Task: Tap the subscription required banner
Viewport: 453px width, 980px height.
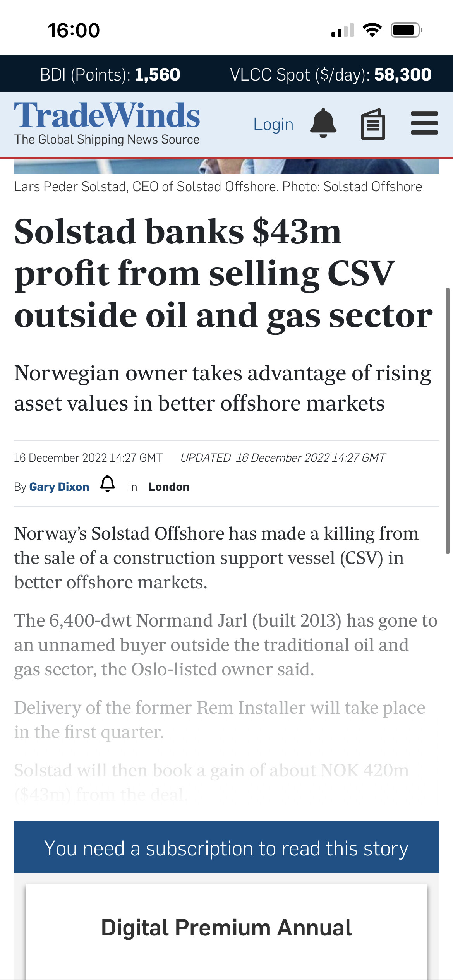Action: point(226,848)
